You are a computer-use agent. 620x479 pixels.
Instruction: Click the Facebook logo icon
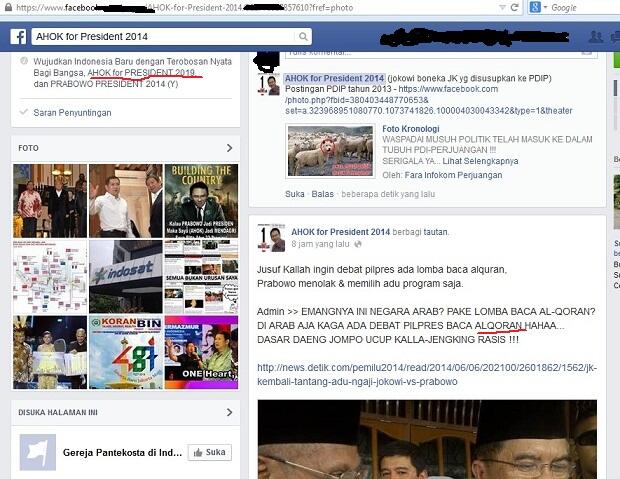[x=18, y=37]
